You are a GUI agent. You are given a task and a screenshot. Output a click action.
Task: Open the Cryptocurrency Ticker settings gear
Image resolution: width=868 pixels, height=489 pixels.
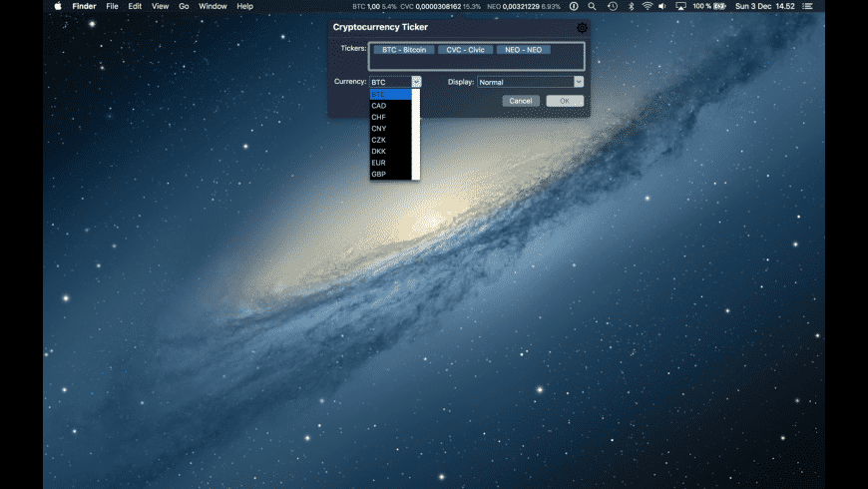point(582,28)
